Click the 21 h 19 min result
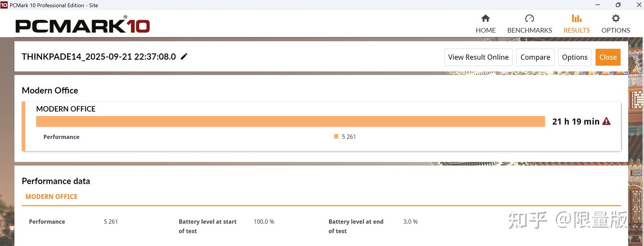This screenshot has height=246, width=644. pos(576,121)
